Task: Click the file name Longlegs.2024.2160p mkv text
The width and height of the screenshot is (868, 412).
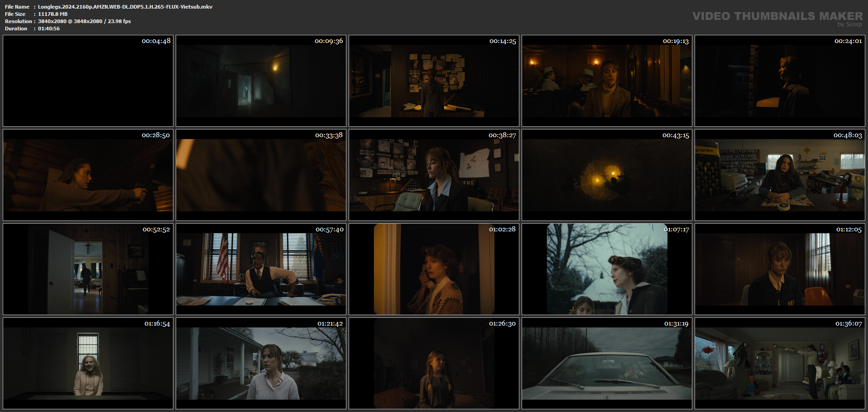Action: pos(125,7)
